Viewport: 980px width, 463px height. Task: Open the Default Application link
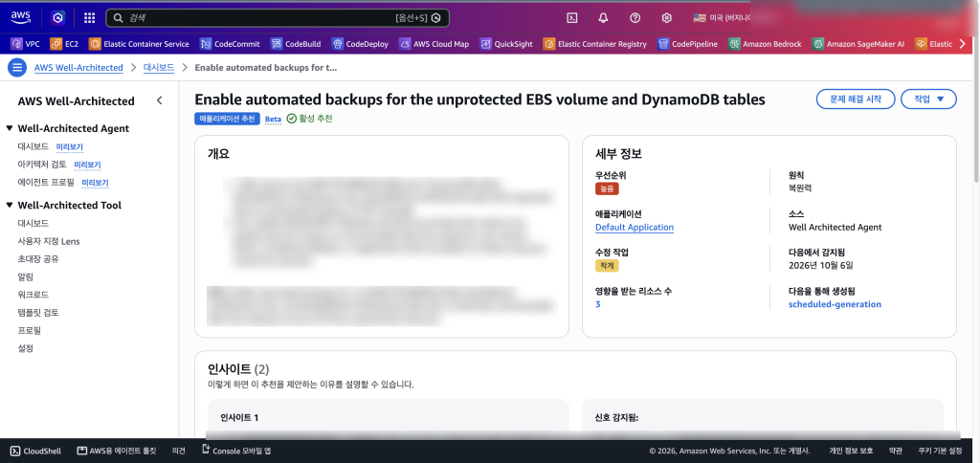click(635, 228)
